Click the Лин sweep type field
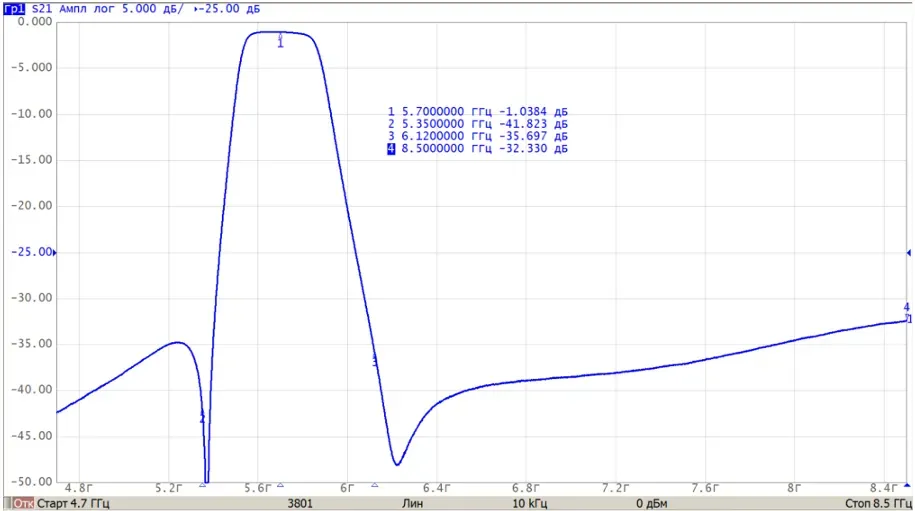Viewport: 915px width, 511px height. tap(412, 503)
